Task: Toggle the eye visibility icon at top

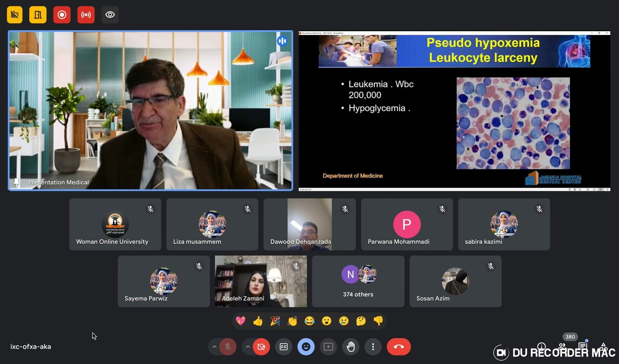Action: point(110,15)
